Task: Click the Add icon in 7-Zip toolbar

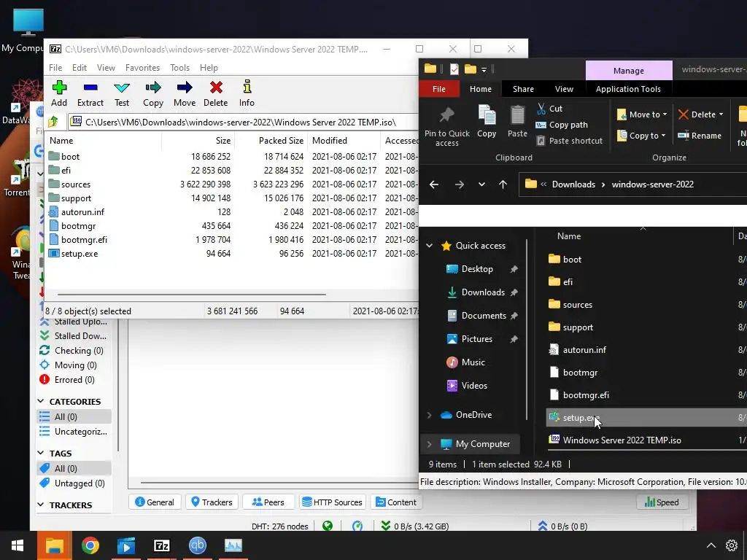Action: click(59, 87)
